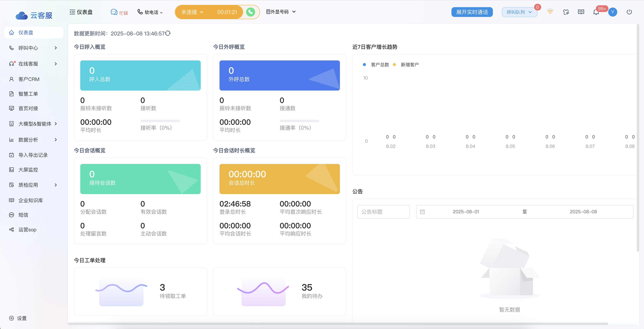The height and width of the screenshot is (329, 644).
Task: Toggle 客户总数 legend series
Action: [376, 65]
